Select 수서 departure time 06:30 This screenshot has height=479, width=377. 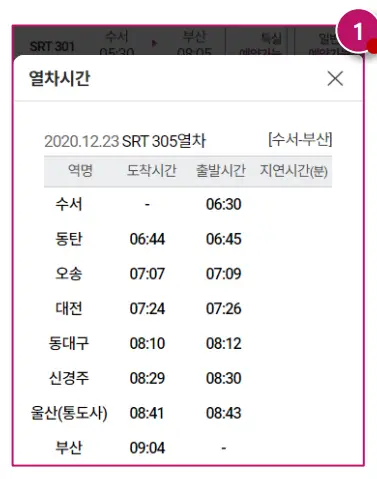pyautogui.click(x=224, y=204)
